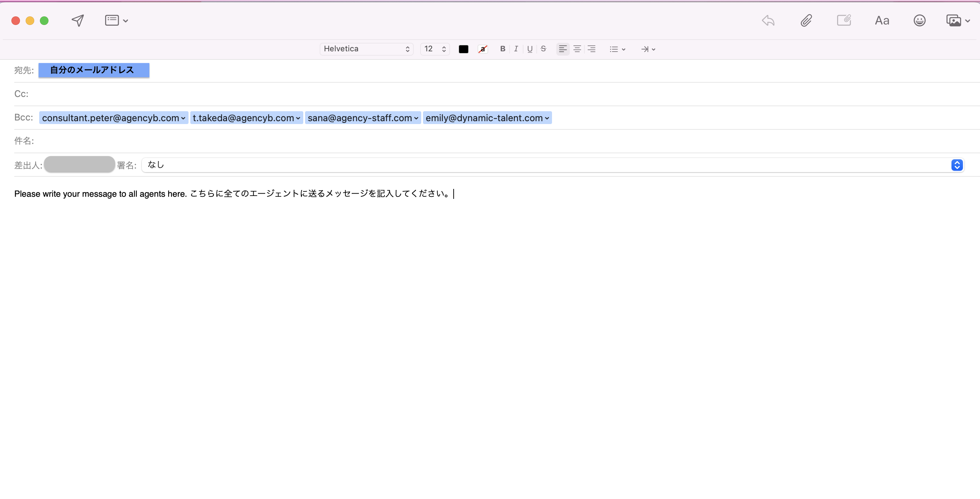Undo the last edit
The height and width of the screenshot is (499, 980).
[768, 21]
